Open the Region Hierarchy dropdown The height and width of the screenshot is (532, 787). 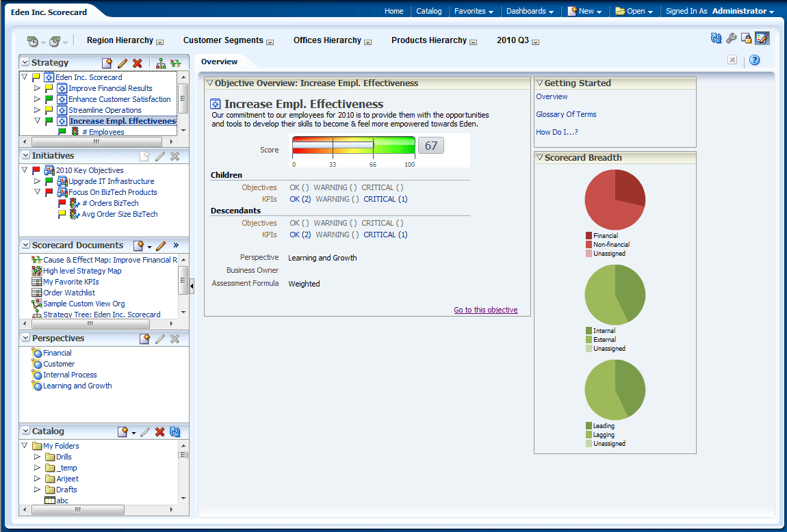click(x=159, y=42)
